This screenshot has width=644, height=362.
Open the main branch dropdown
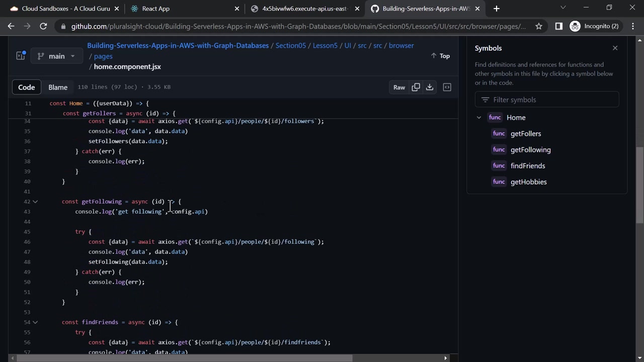(x=56, y=56)
